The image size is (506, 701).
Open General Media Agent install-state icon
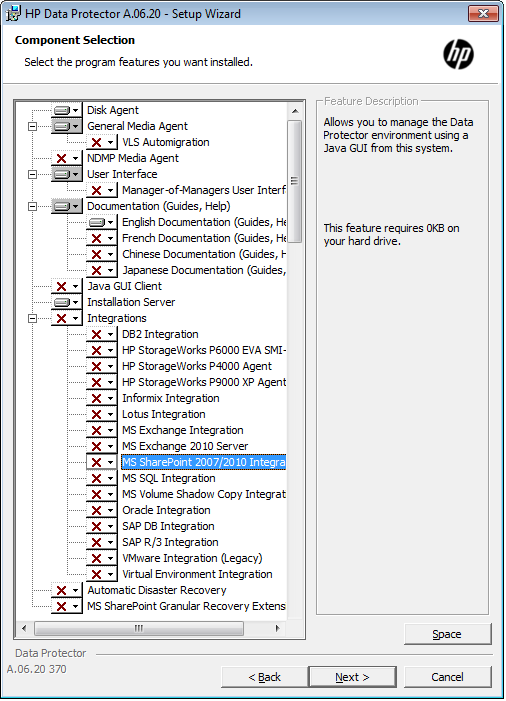click(x=67, y=126)
